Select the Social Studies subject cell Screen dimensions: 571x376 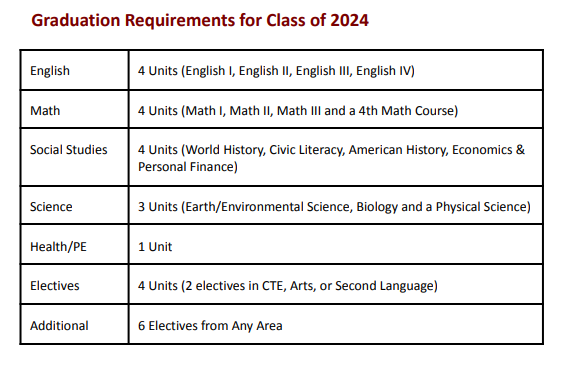click(75, 157)
